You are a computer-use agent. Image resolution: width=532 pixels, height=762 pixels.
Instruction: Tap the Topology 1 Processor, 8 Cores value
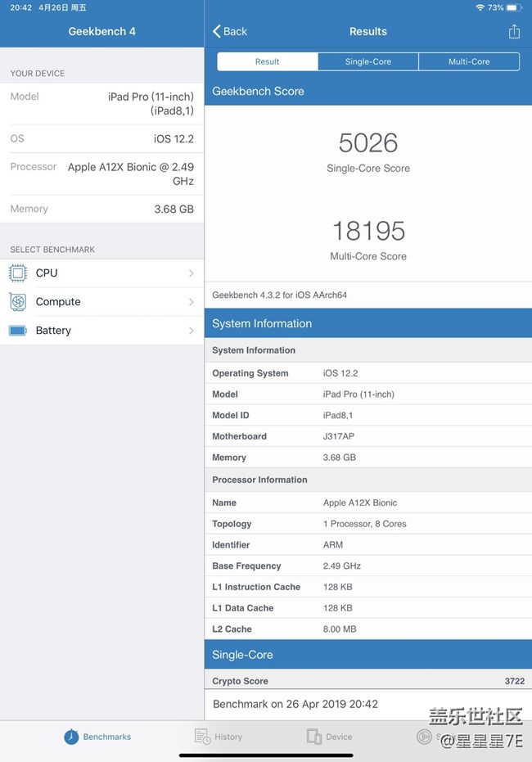(x=365, y=524)
